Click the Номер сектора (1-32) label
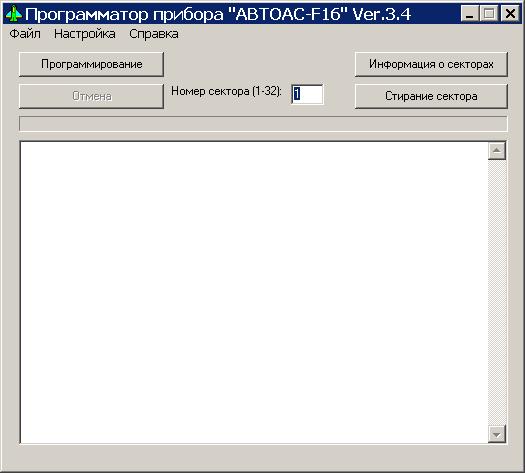Image resolution: width=525 pixels, height=473 pixels. (226, 91)
